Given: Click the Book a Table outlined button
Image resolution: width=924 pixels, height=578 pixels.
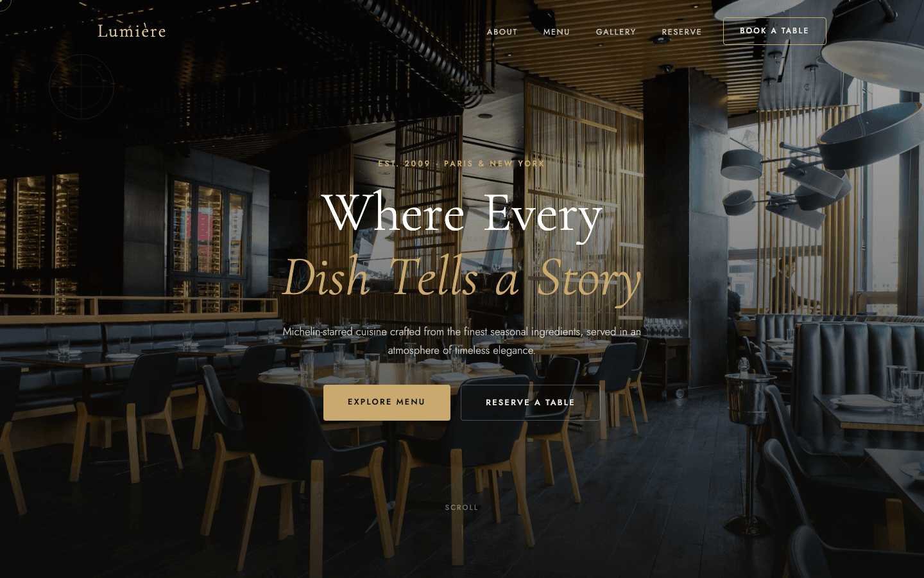Looking at the screenshot, I should coord(774,31).
